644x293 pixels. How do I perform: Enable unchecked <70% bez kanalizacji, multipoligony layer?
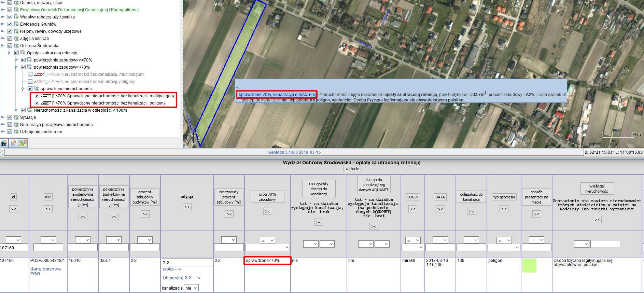click(x=30, y=74)
